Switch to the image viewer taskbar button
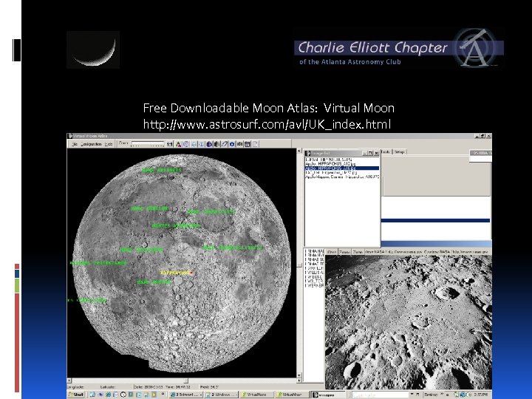This screenshot has height=399, width=532. 328,395
